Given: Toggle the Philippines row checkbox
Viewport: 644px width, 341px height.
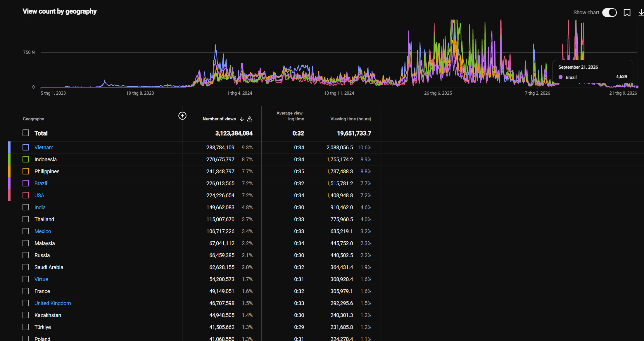Looking at the screenshot, I should 26,171.
